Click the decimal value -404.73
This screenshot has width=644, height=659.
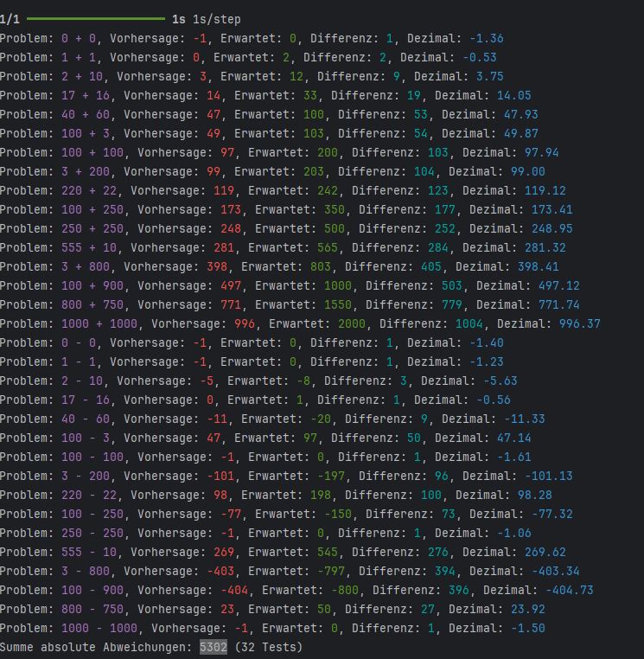pos(569,590)
